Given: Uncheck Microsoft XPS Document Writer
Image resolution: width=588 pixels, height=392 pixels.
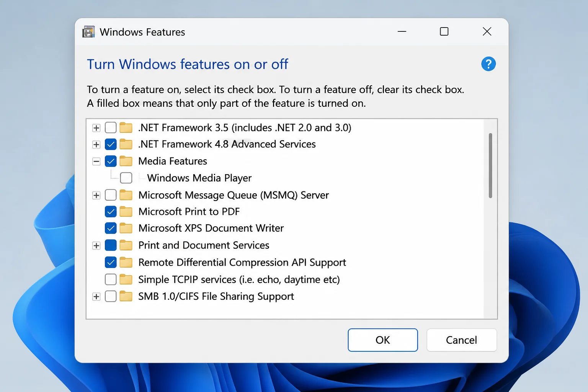Looking at the screenshot, I should click(111, 229).
